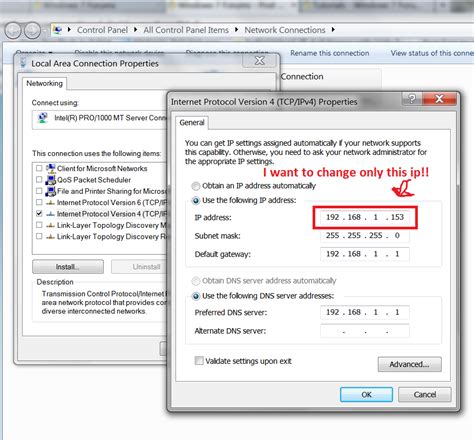Click View status of this connection command
This screenshot has width=474, height=448.
pyautogui.click(x=432, y=53)
